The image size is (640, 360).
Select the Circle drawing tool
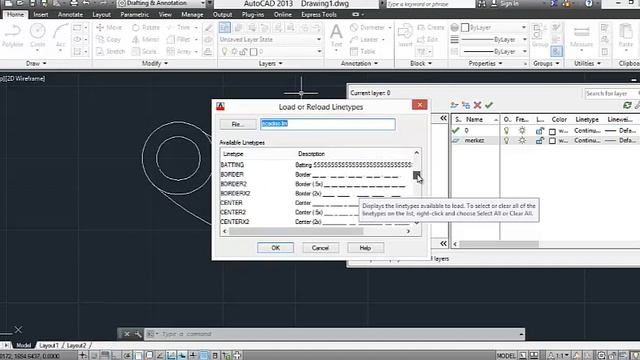point(38,36)
